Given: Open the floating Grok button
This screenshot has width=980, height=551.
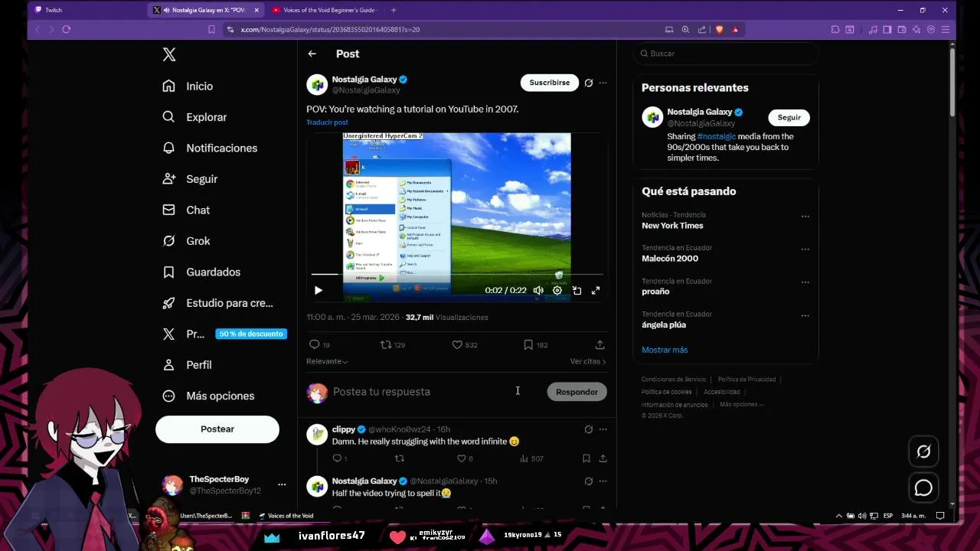Looking at the screenshot, I should [x=923, y=452].
